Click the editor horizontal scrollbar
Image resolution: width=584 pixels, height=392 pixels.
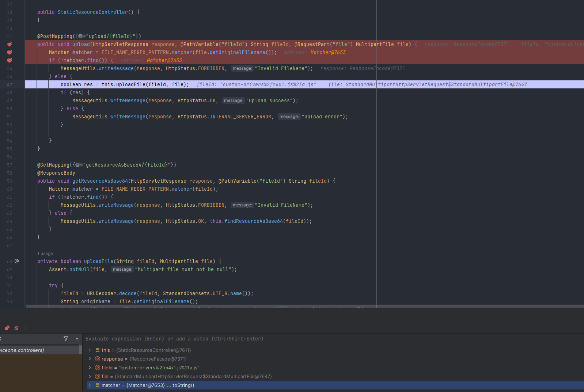(305, 306)
